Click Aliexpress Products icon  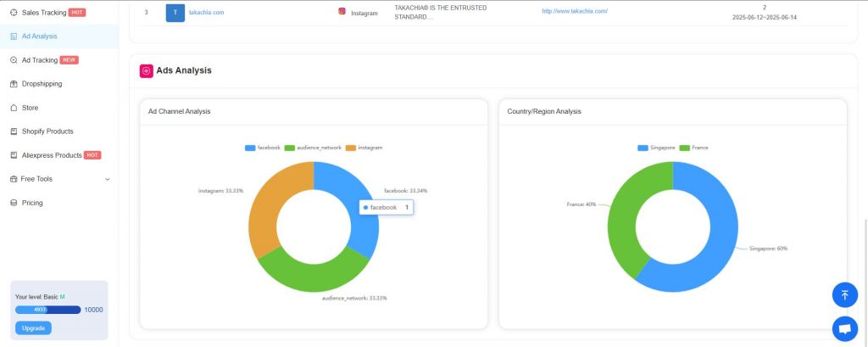[x=14, y=155]
